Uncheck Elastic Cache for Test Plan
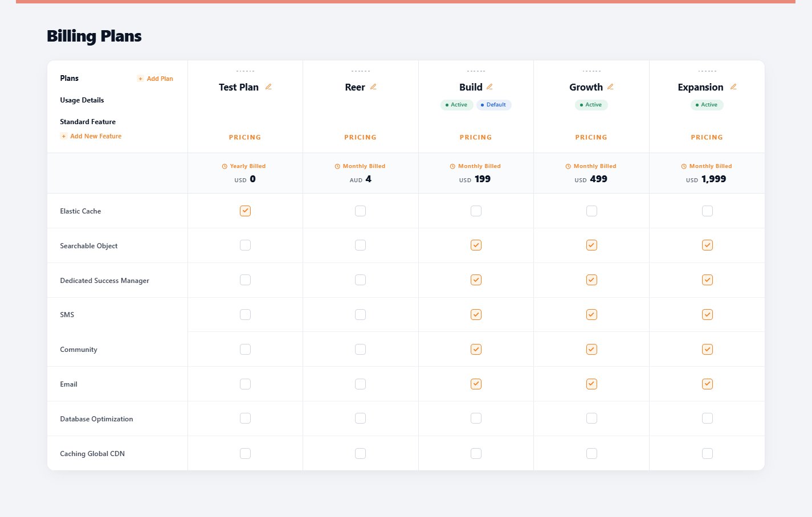Viewport: 812px width, 517px height. pyautogui.click(x=245, y=211)
